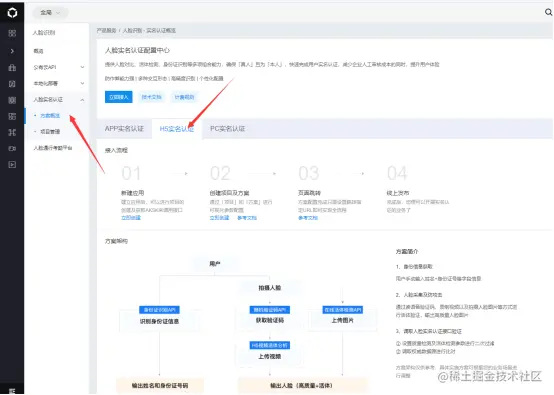Viewport: 554px width, 395px height.
Task: Click the 技术文档 button
Action: pyautogui.click(x=152, y=97)
